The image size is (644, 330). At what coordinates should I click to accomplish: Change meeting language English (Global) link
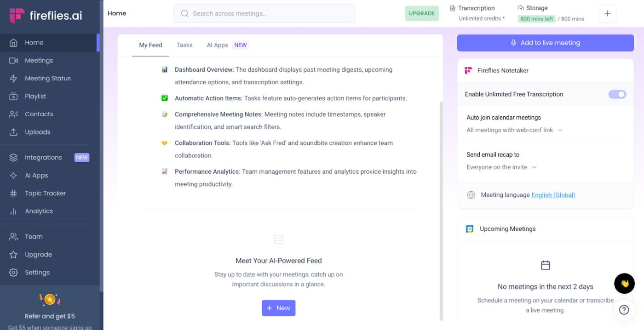point(553,195)
